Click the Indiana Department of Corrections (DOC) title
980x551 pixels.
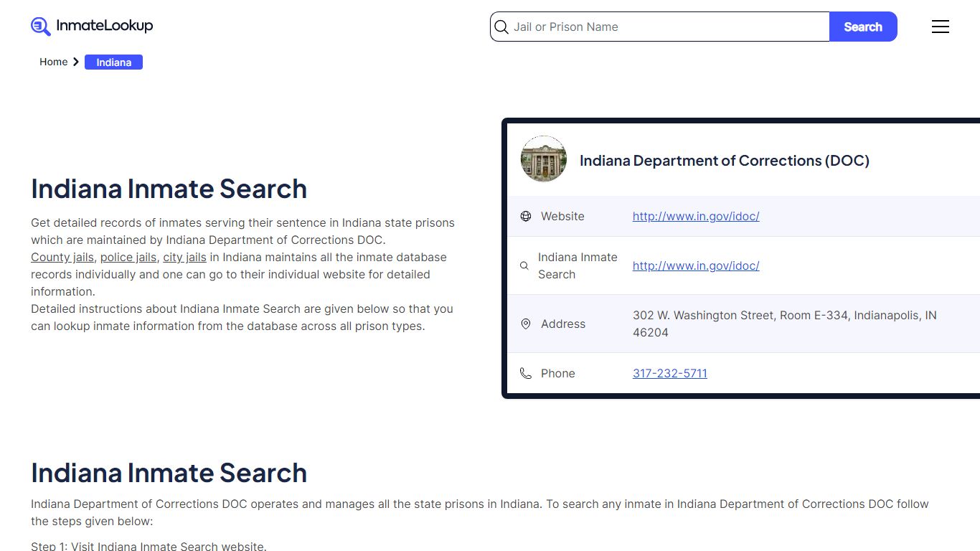pyautogui.click(x=725, y=161)
